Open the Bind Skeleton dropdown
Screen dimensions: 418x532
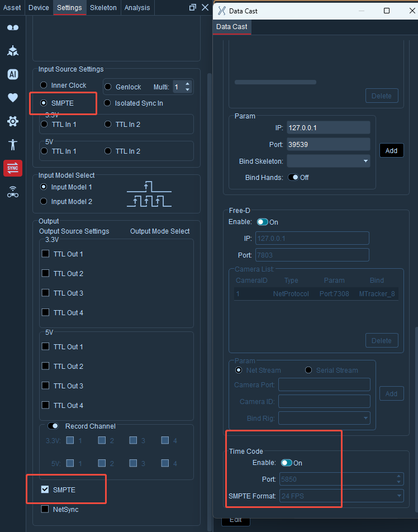click(329, 161)
